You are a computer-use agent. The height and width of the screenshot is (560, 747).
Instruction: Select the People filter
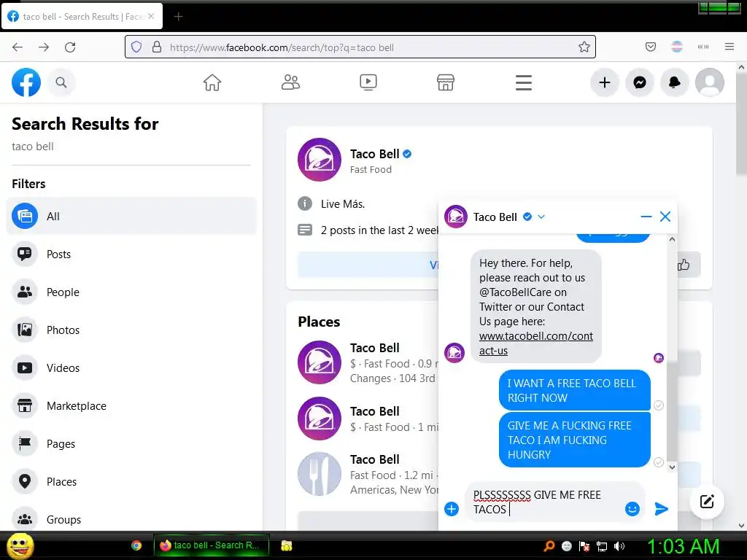pyautogui.click(x=131, y=292)
